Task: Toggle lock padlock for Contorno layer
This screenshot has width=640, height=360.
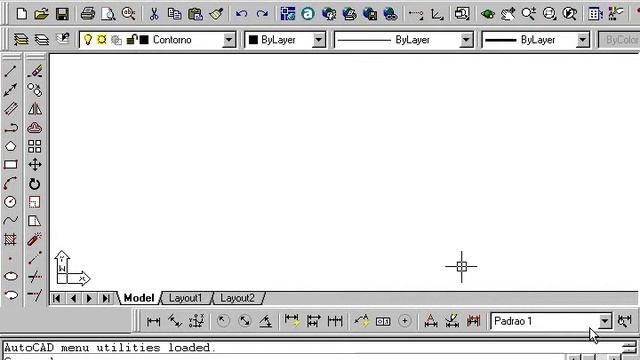Action: coord(131,40)
